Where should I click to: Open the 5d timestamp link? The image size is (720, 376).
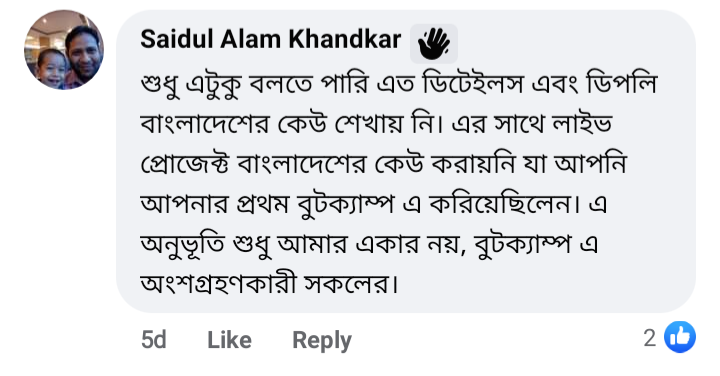pyautogui.click(x=153, y=340)
